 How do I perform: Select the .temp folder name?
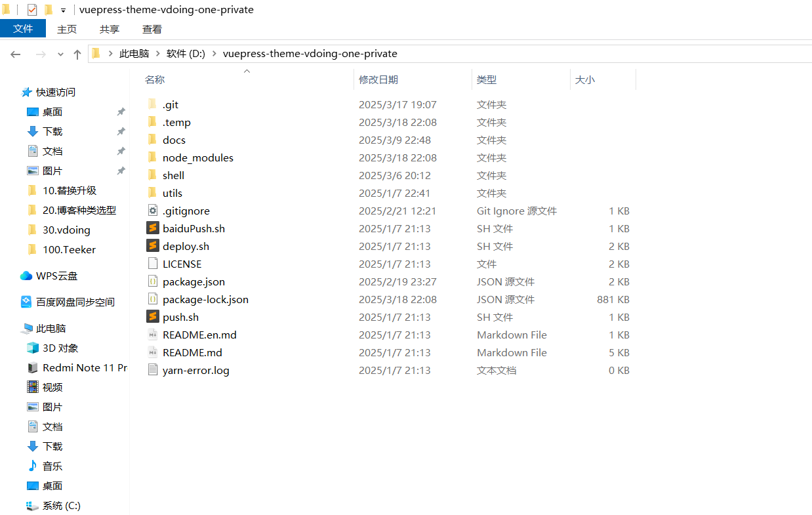tap(176, 122)
